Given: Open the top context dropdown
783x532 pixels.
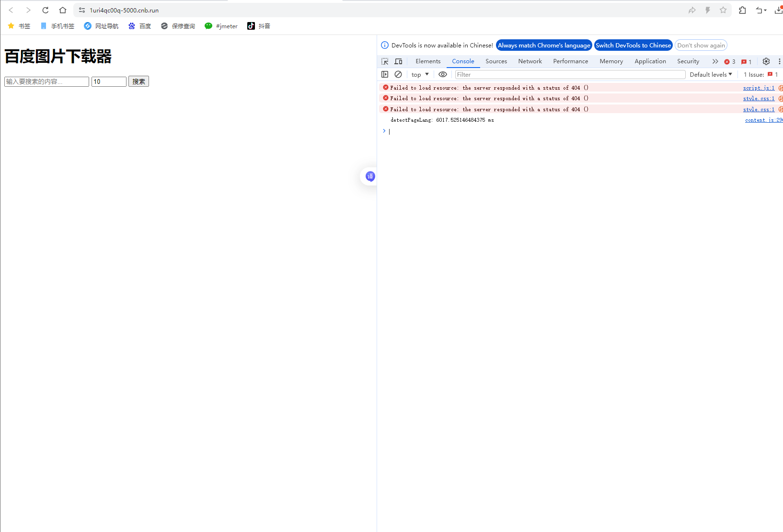Looking at the screenshot, I should coord(420,74).
